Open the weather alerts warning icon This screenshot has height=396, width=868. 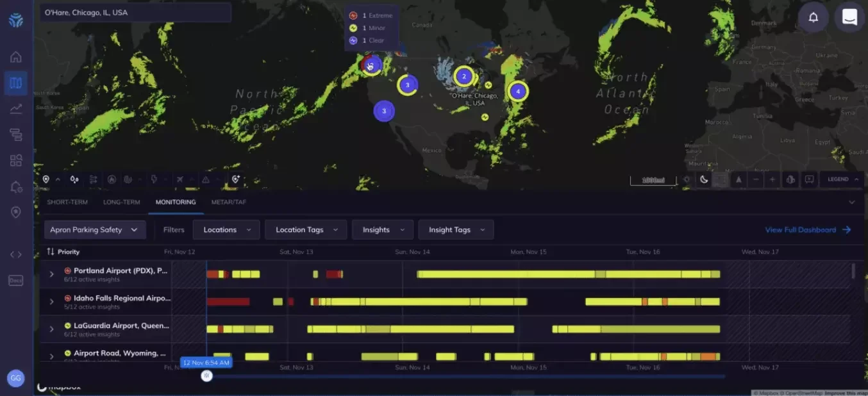point(206,179)
